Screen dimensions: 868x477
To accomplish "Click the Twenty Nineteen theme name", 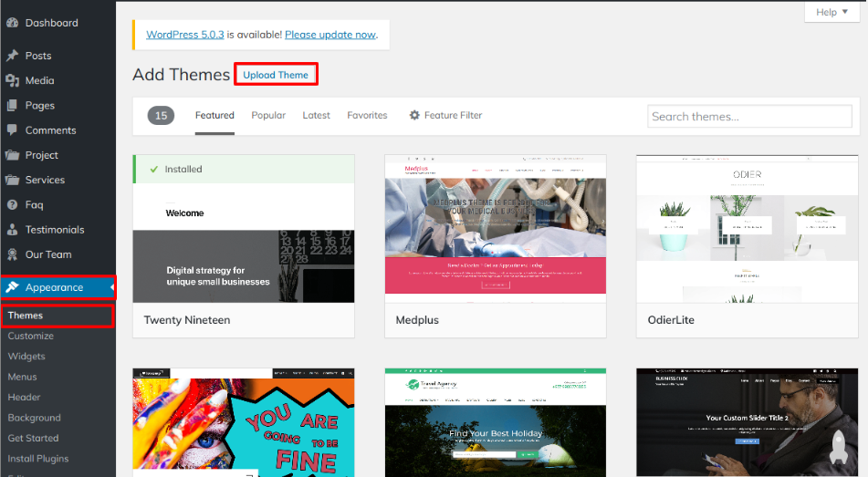I will (x=187, y=320).
